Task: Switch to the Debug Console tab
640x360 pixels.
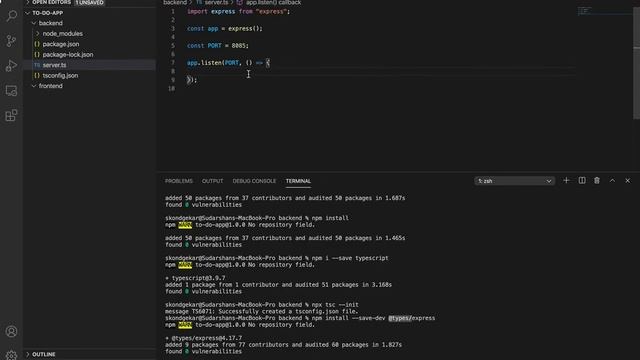Action: [254, 181]
